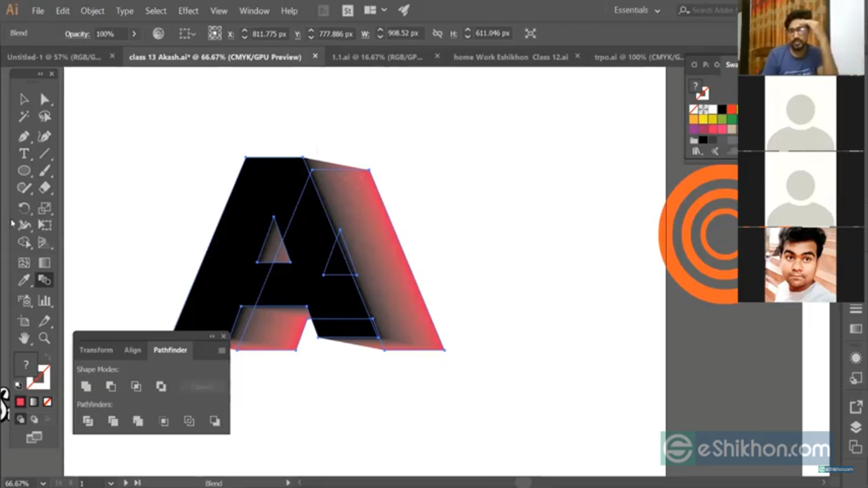Toggle constrain width and height proportions
The width and height of the screenshot is (868, 488).
click(x=437, y=33)
